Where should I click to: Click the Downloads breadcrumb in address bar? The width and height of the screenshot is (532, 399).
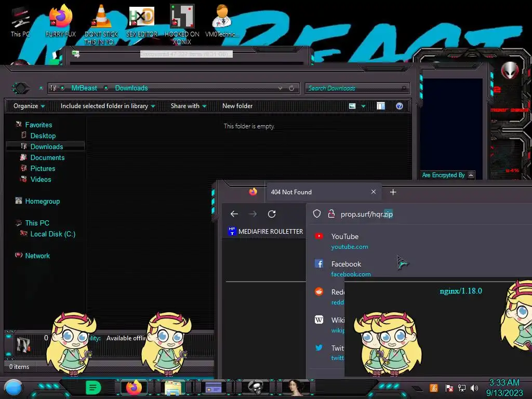point(131,88)
